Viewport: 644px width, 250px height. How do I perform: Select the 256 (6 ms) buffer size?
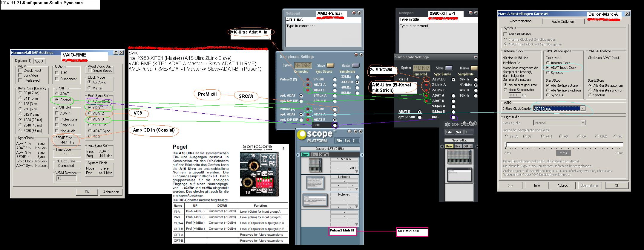[20, 109]
